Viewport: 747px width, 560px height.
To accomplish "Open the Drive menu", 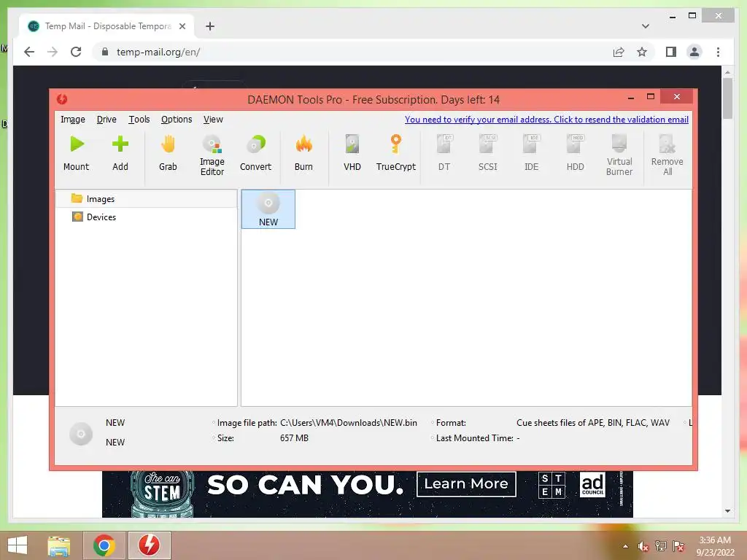I will point(107,120).
